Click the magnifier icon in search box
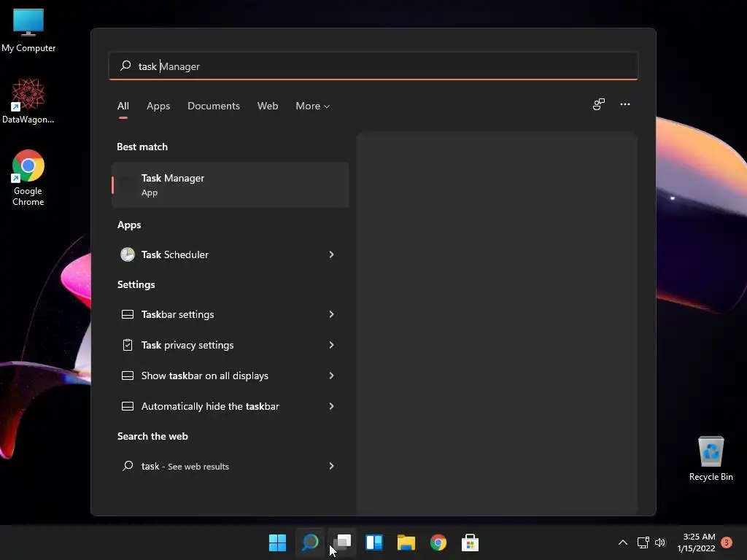The image size is (747, 560). click(x=125, y=66)
